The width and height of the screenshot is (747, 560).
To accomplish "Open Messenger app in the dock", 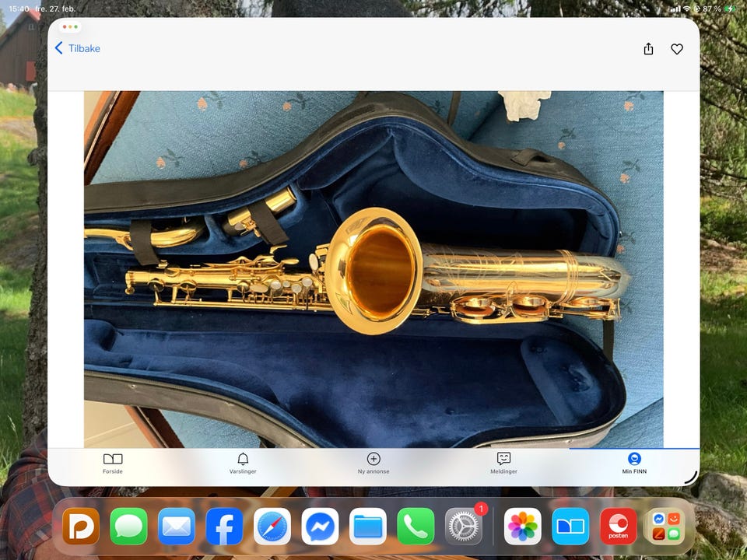I will pos(320,527).
